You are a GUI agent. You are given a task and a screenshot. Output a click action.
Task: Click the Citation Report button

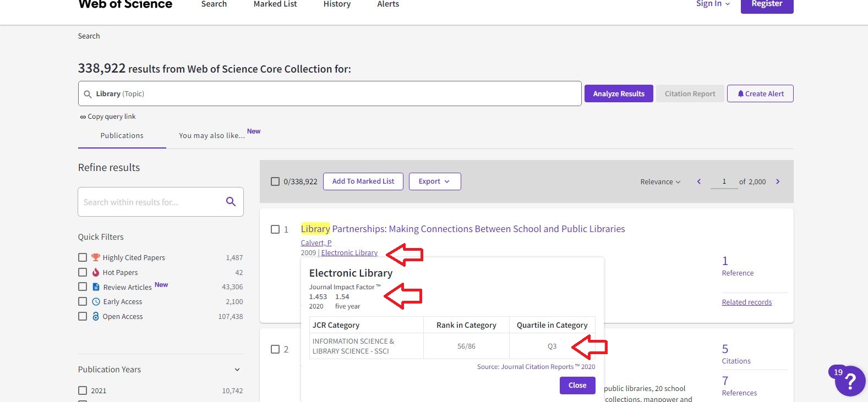click(x=690, y=93)
